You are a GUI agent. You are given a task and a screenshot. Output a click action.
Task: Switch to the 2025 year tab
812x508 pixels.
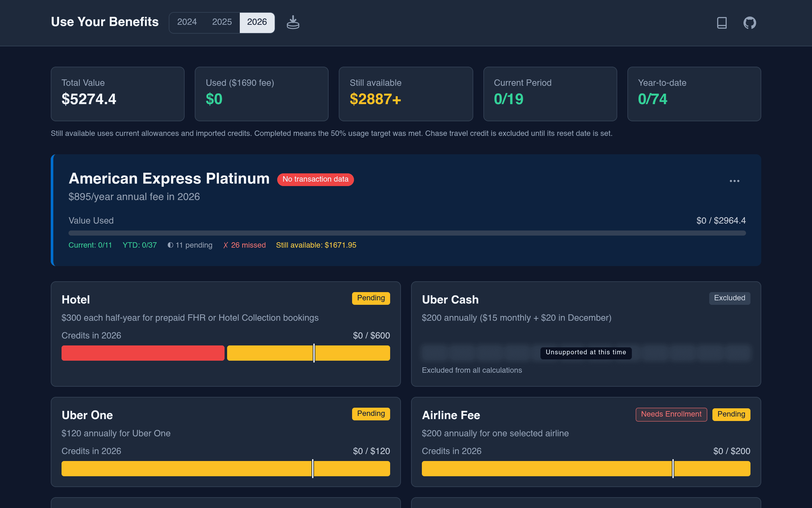pyautogui.click(x=222, y=22)
